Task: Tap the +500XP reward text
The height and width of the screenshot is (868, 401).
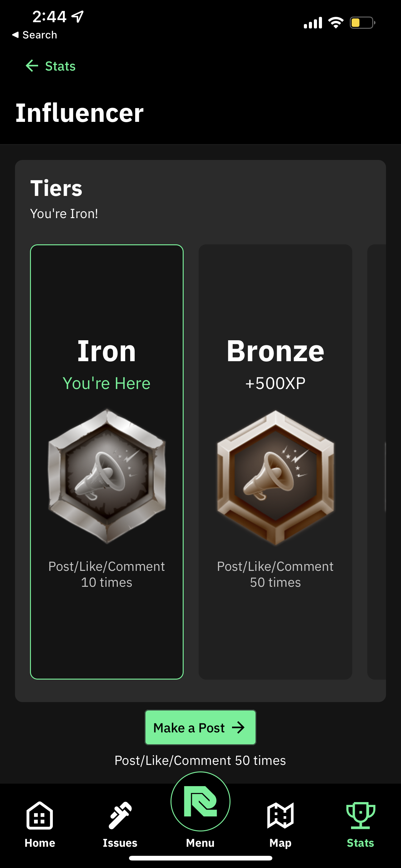Action: click(x=275, y=383)
